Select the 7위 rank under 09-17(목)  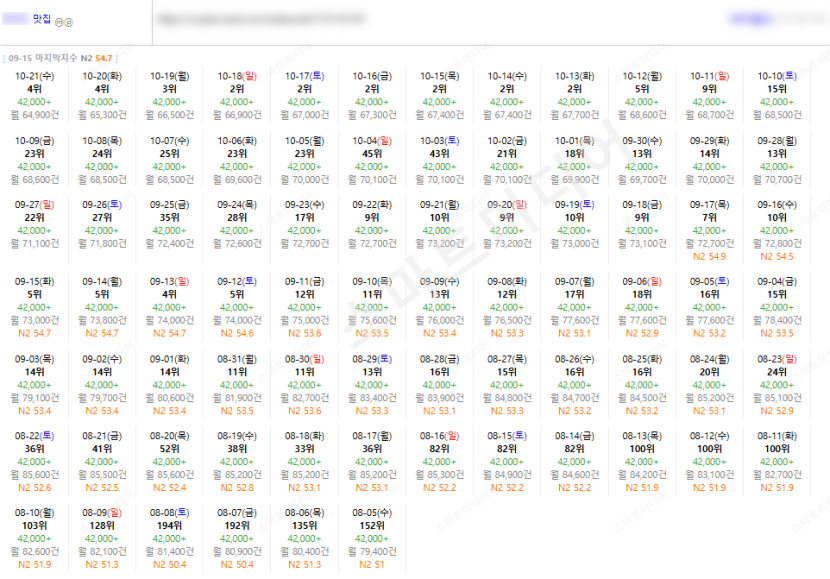(x=709, y=218)
